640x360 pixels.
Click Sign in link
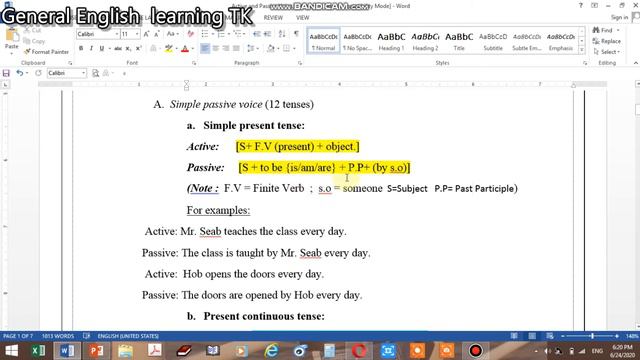click(619, 17)
